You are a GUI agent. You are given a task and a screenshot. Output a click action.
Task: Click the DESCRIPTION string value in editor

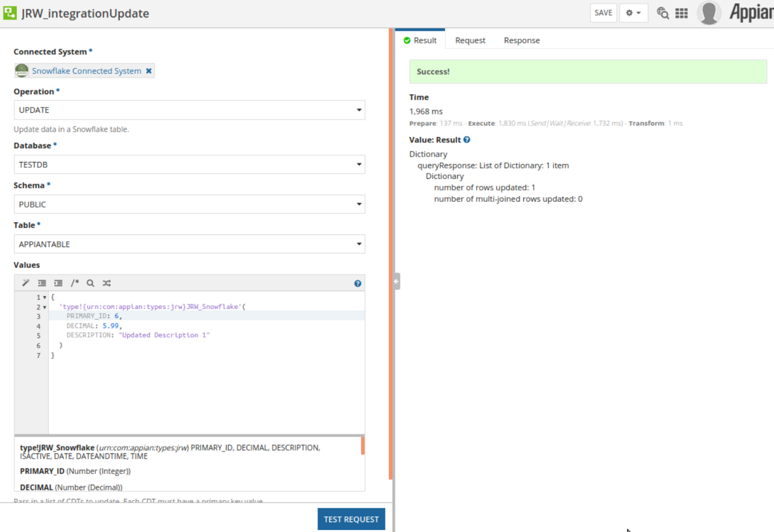[x=164, y=335]
